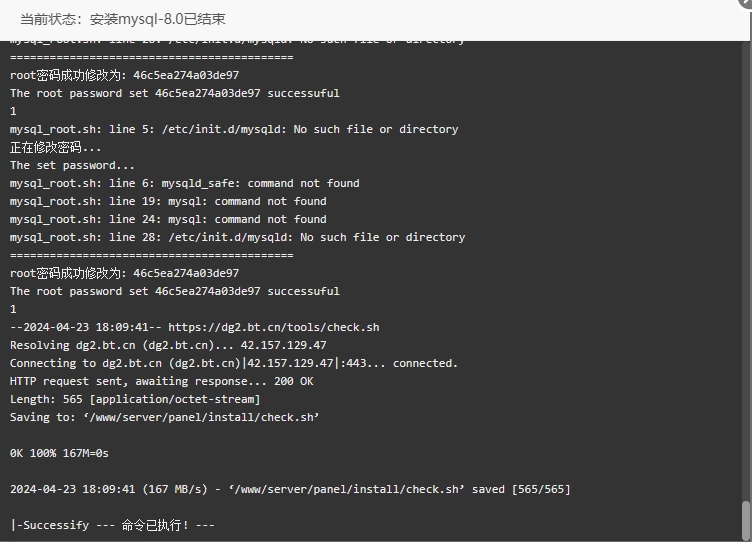Click the https://dg2.bt.cn/tools/check.sh URL
Viewport: 752px width, 542px height.
tap(273, 327)
